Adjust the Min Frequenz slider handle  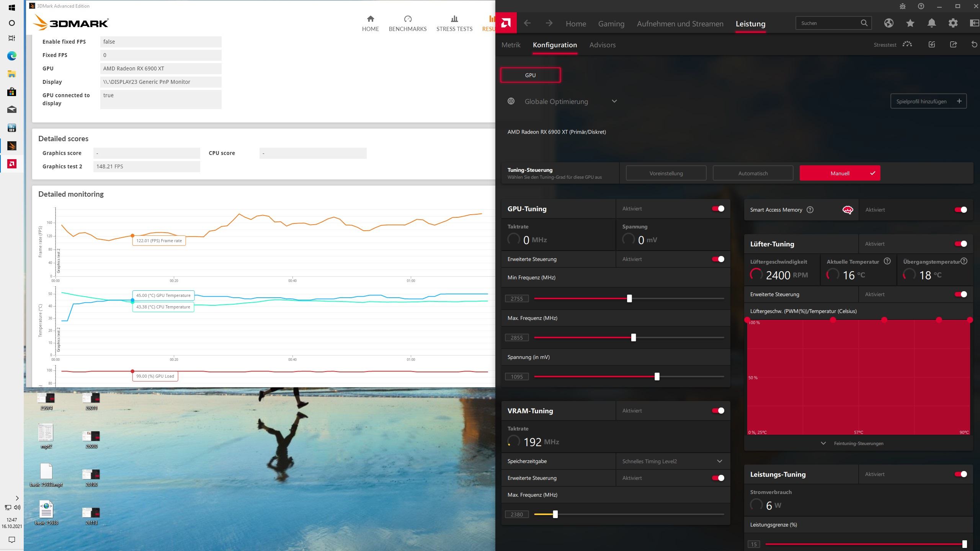pos(629,298)
